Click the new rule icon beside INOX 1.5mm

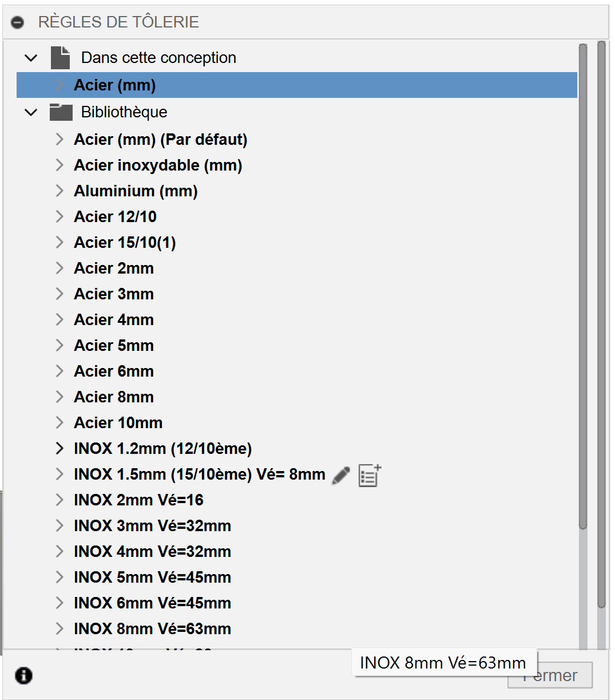click(x=370, y=475)
